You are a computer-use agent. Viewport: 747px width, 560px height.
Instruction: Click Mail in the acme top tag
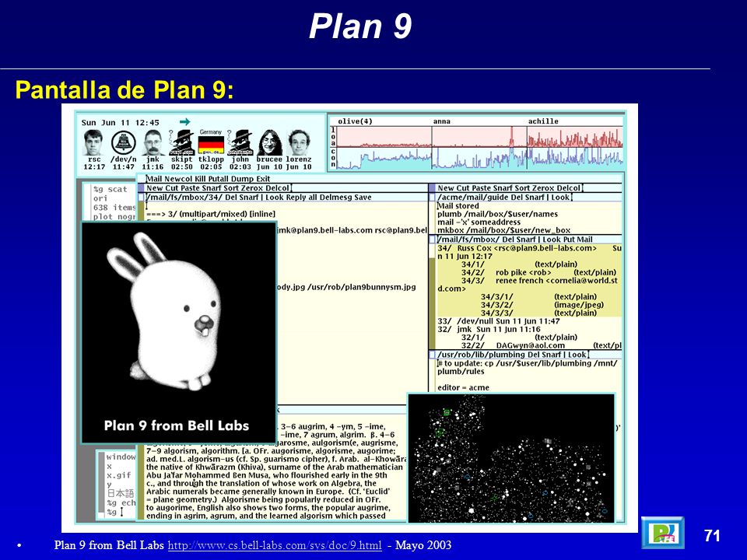pos(154,179)
